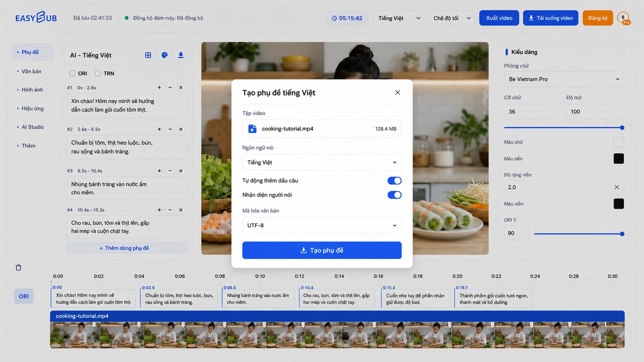Screen dimensions: 644x362
Task: Click minus icon on subtitle #3
Action: coord(170,171)
